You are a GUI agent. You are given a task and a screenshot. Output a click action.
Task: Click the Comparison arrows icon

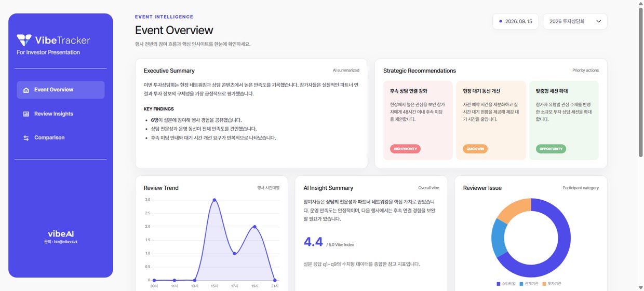(x=26, y=138)
